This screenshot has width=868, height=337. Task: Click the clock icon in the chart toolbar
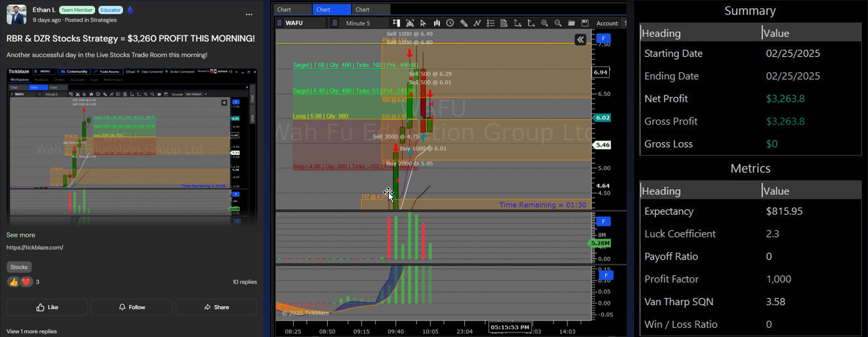450,23
